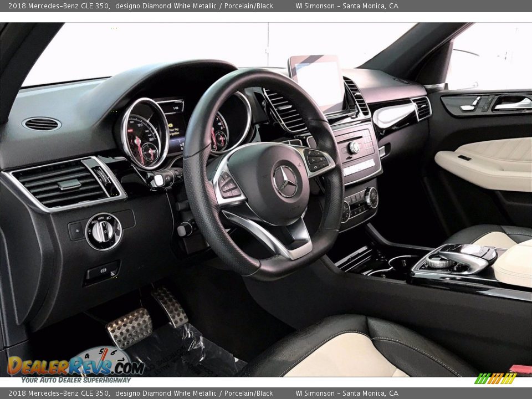Click the speedometer gauge
The height and width of the screenshot is (399, 532).
pos(145,134)
